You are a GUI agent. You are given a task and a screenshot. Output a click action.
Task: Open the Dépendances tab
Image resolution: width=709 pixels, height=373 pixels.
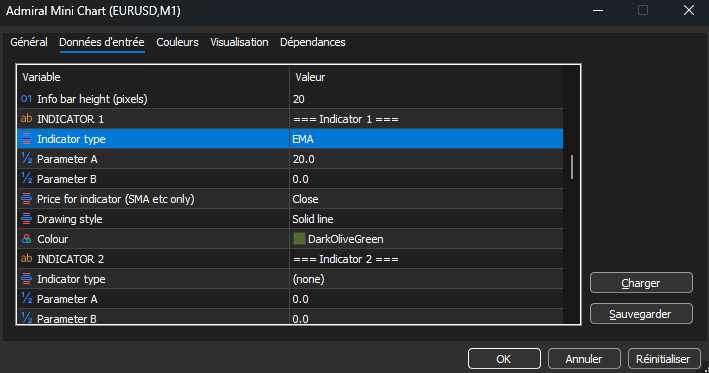[x=312, y=42]
